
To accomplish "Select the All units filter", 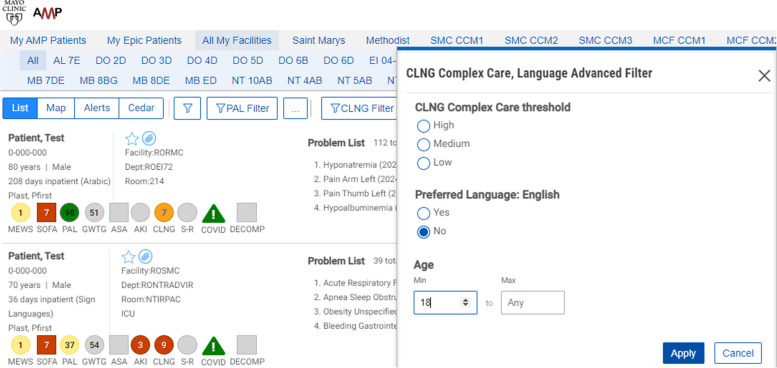I will [x=33, y=60].
